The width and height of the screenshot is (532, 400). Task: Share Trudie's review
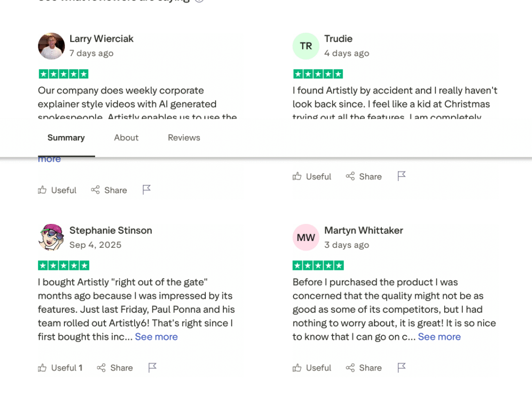pos(364,177)
